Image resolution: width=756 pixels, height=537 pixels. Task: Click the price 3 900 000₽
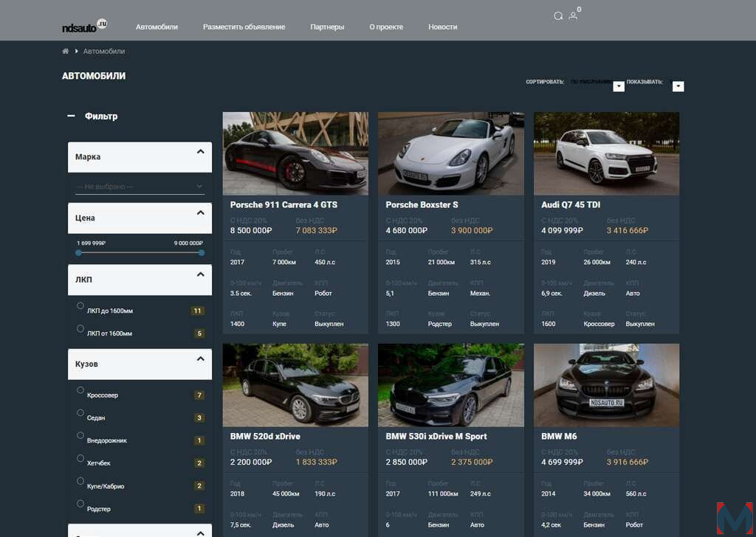pos(472,231)
